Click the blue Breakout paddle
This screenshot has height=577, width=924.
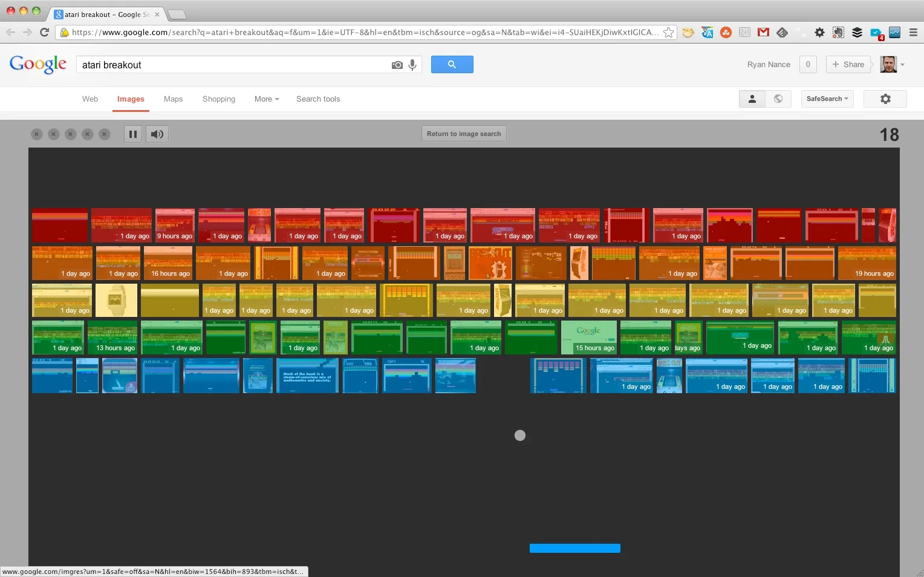(575, 549)
